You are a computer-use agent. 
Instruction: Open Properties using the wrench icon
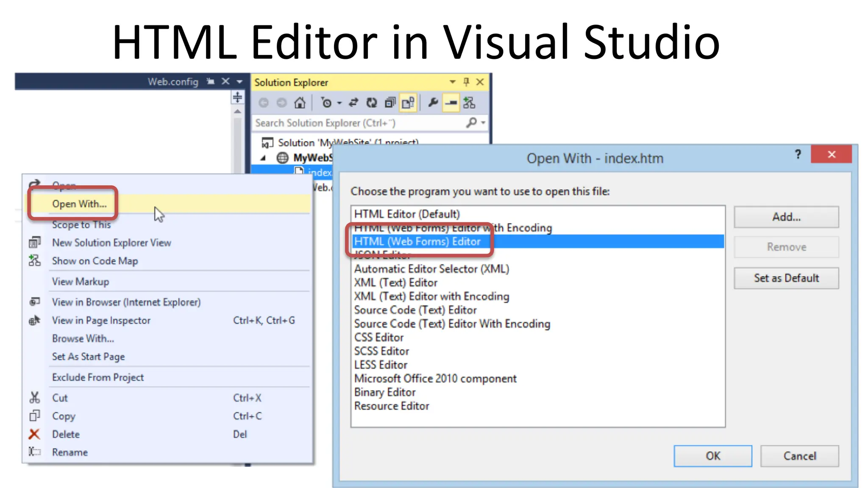point(433,103)
